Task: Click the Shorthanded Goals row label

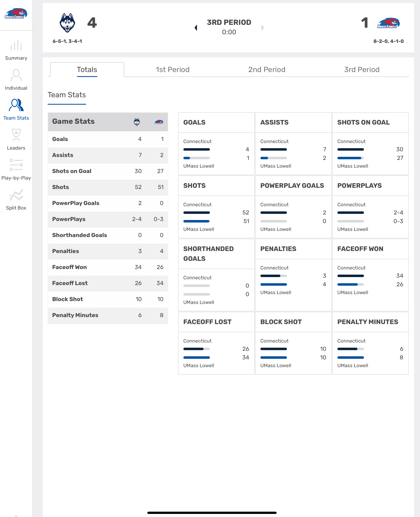Action: point(80,235)
